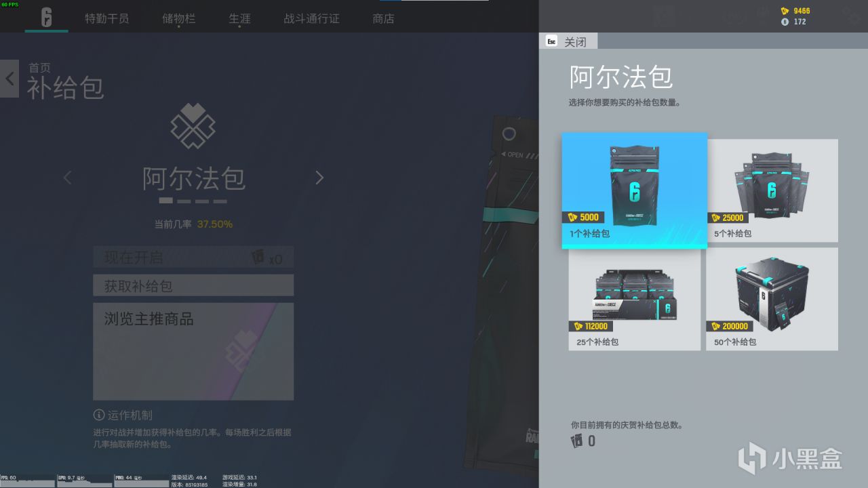Click the R6 credits icon beside 172
The image size is (868, 488).
785,22
